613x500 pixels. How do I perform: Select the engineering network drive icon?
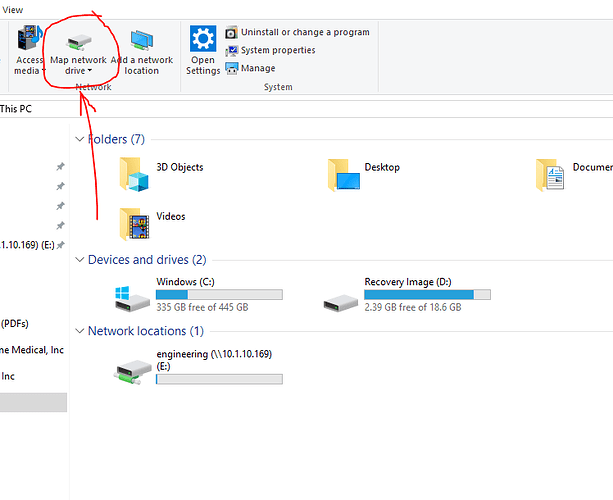[x=133, y=373]
